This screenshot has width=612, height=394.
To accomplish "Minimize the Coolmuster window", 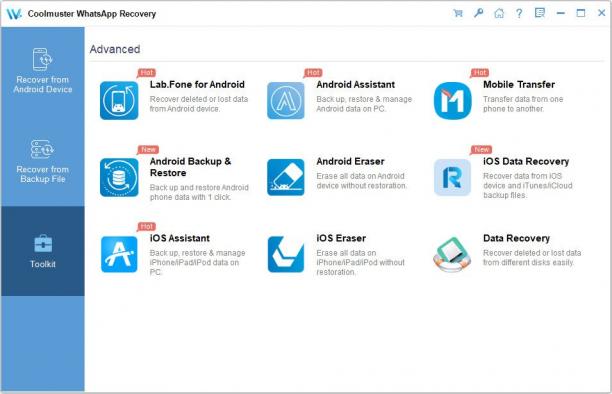I will 560,13.
